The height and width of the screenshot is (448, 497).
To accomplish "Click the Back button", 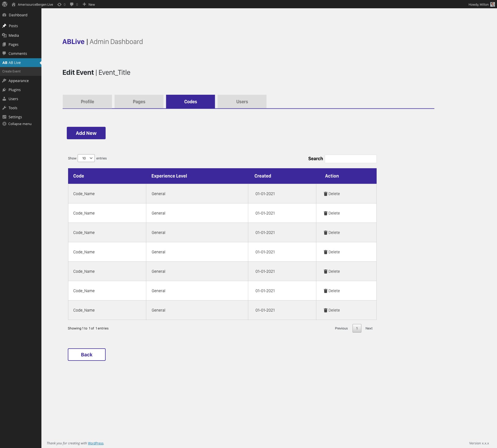I will (x=87, y=355).
